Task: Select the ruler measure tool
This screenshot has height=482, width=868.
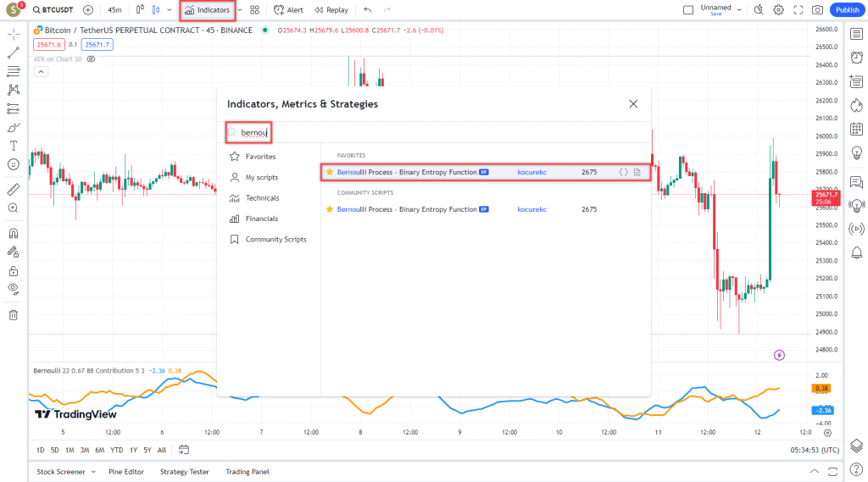Action: 14,189
